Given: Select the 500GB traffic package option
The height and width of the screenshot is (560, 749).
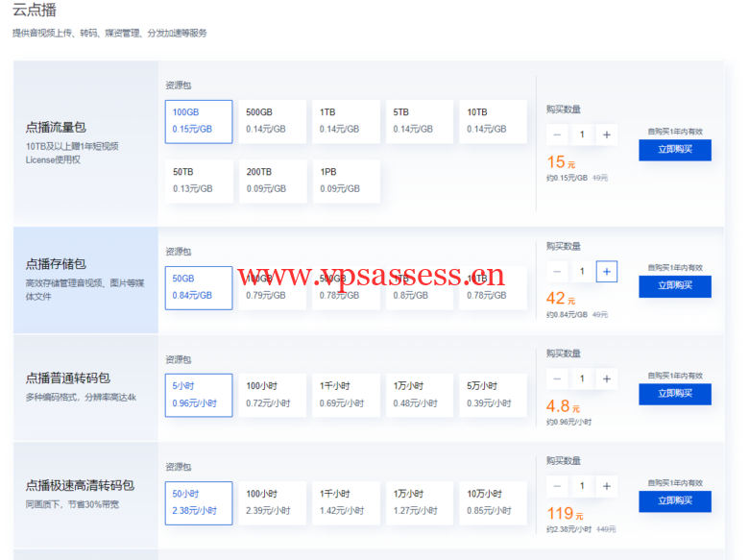Looking at the screenshot, I should click(x=272, y=121).
